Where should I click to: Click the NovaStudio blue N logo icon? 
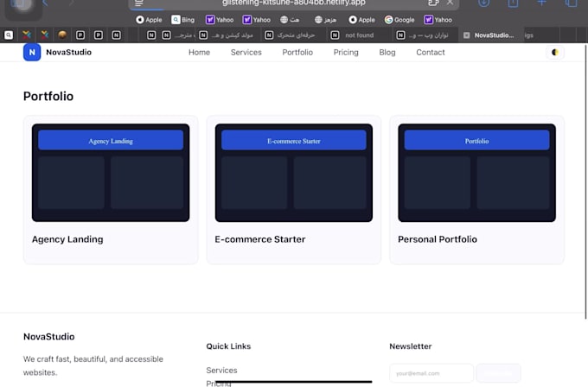[x=32, y=52]
